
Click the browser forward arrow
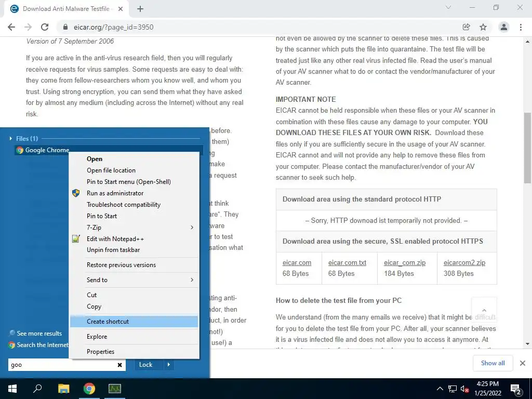coord(28,27)
